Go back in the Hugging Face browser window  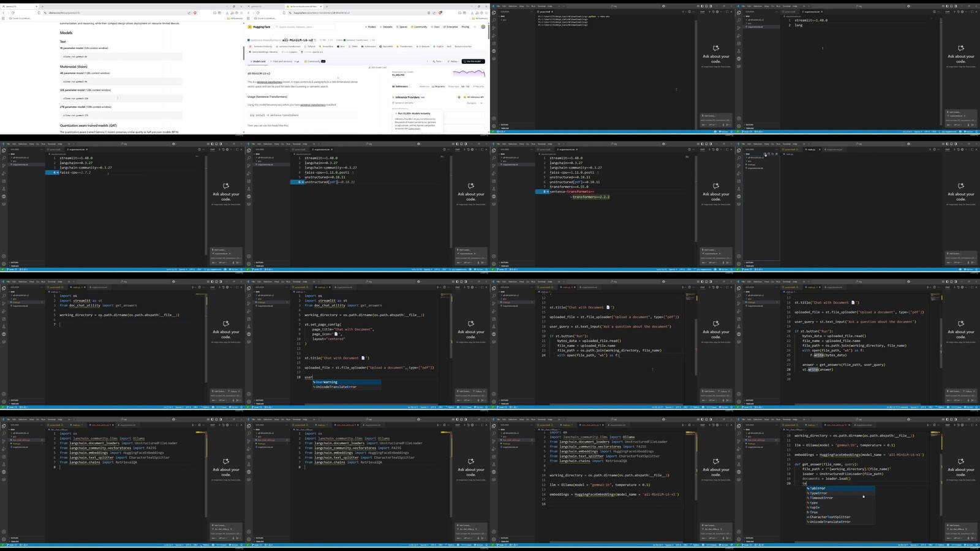(249, 12)
